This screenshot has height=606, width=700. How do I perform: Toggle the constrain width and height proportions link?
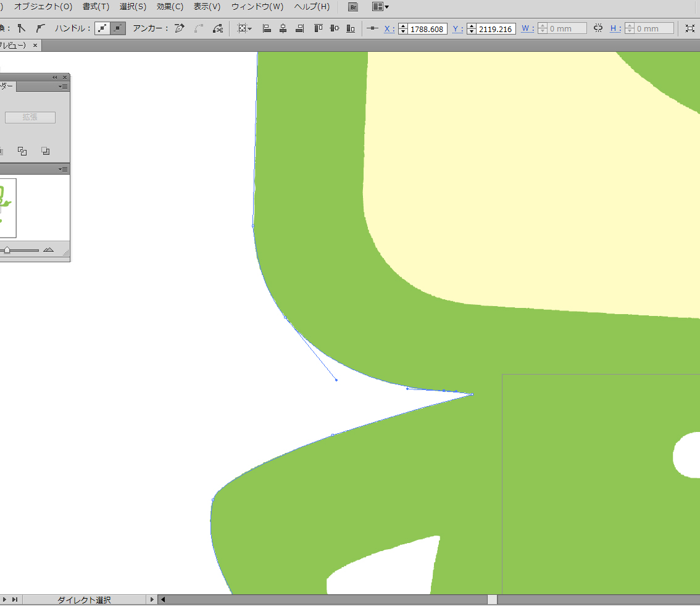tap(598, 28)
